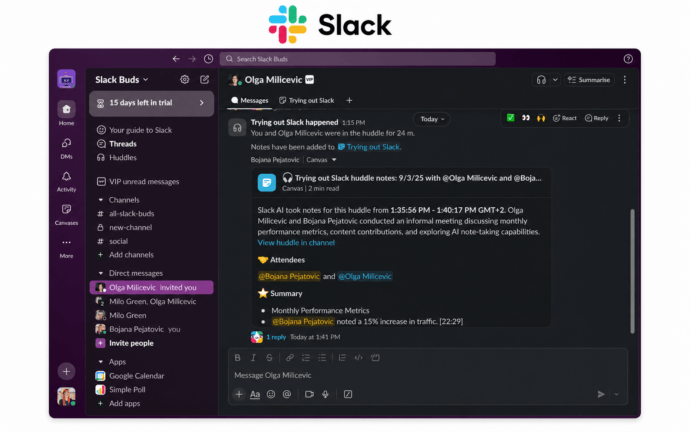This screenshot has height=432, width=690.
Task: Toggle blockquote formatting
Action: tap(342, 358)
